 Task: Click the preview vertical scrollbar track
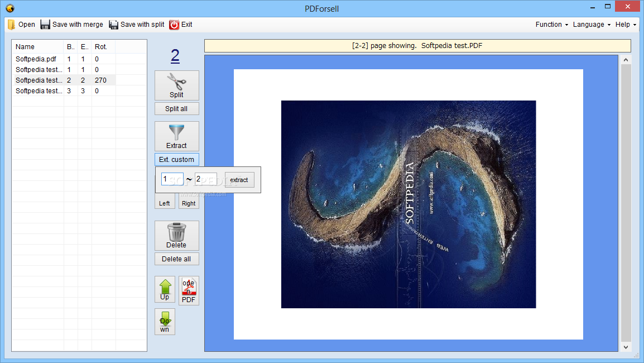point(626,203)
